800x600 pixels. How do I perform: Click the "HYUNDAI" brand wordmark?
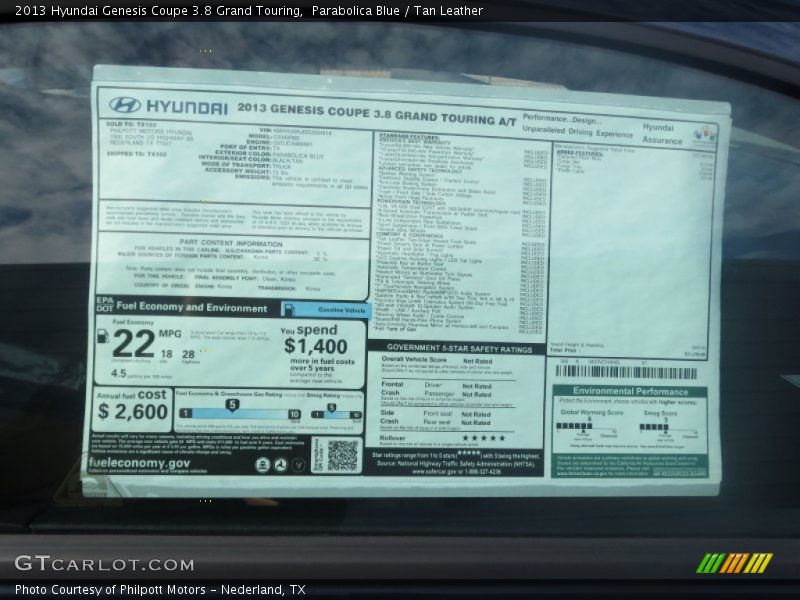[x=187, y=107]
